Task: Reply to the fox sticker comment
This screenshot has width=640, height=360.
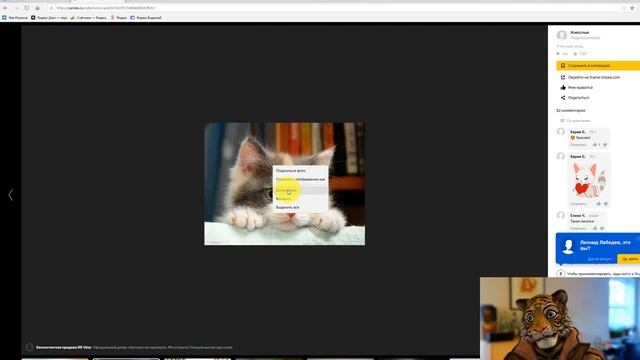Action: click(x=578, y=204)
